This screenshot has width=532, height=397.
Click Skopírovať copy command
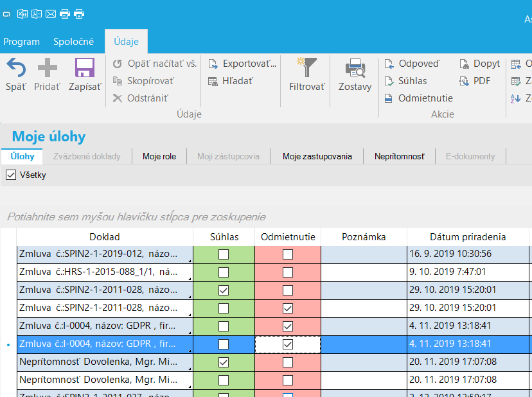pos(143,81)
